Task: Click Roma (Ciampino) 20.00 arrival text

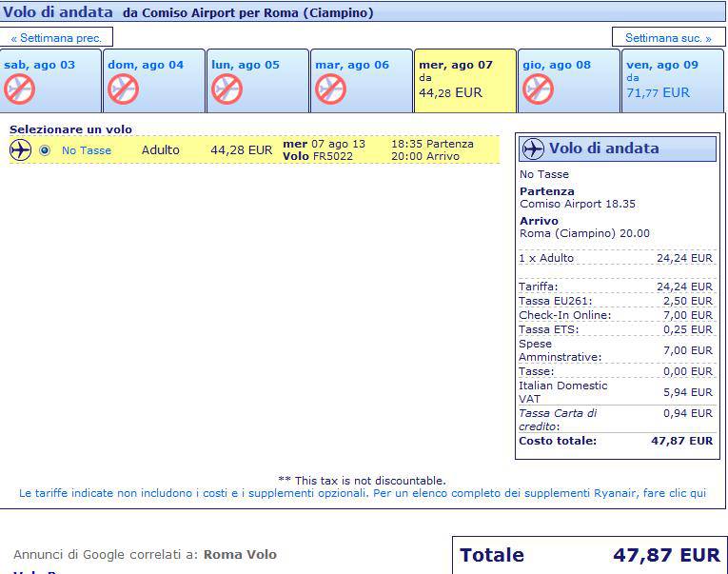Action: tap(584, 233)
